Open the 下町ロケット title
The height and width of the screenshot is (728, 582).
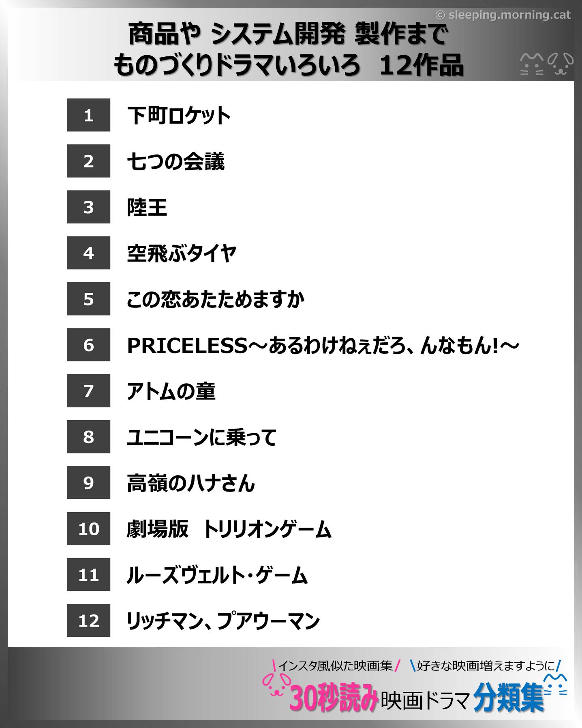(179, 116)
